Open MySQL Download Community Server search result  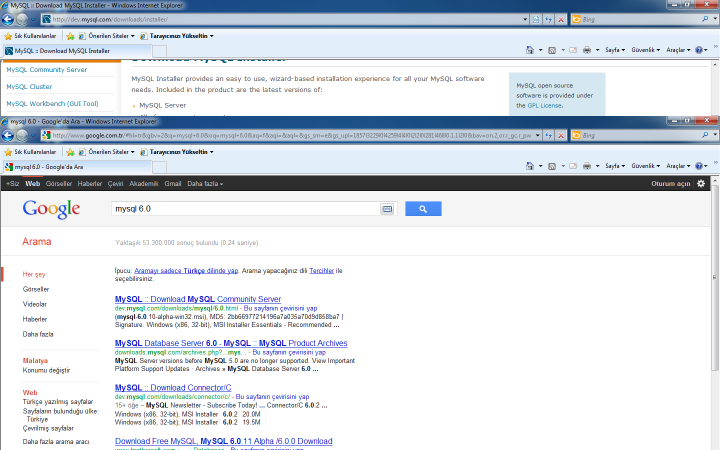point(198,299)
